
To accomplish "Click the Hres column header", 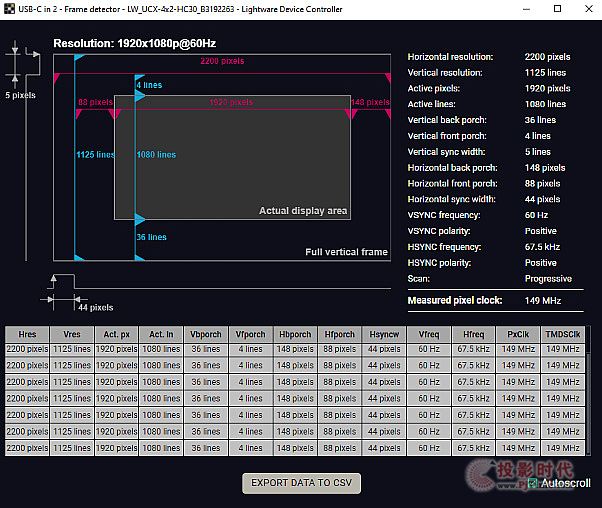I will click(27, 334).
